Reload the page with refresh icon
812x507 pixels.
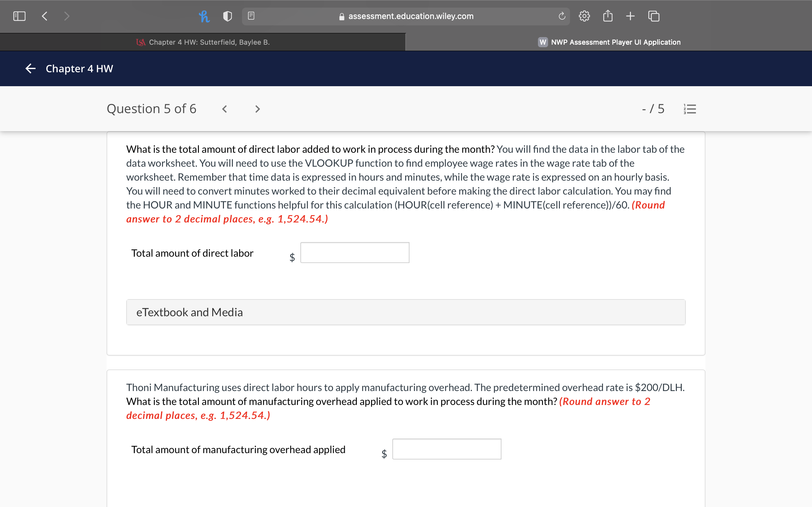[562, 16]
